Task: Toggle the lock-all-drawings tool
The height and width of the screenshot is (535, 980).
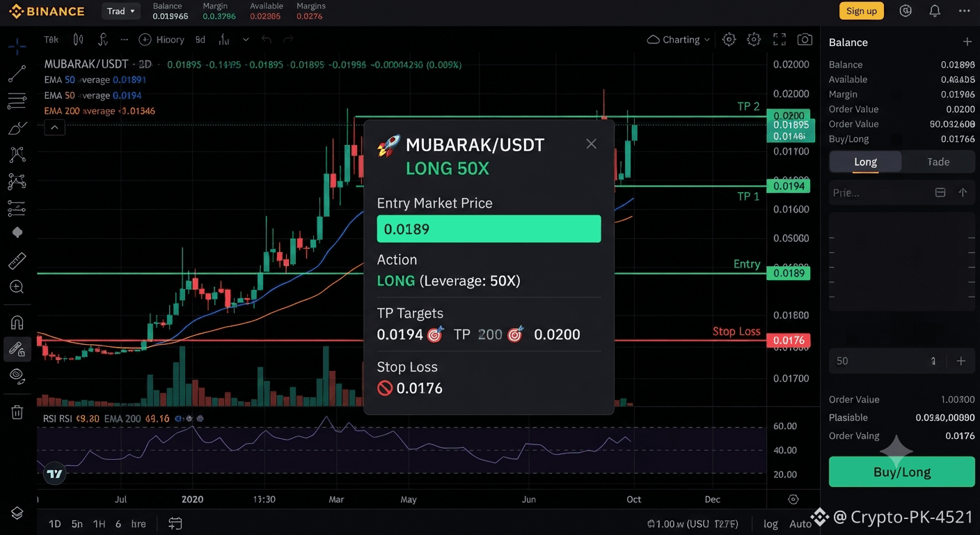Action: click(17, 349)
